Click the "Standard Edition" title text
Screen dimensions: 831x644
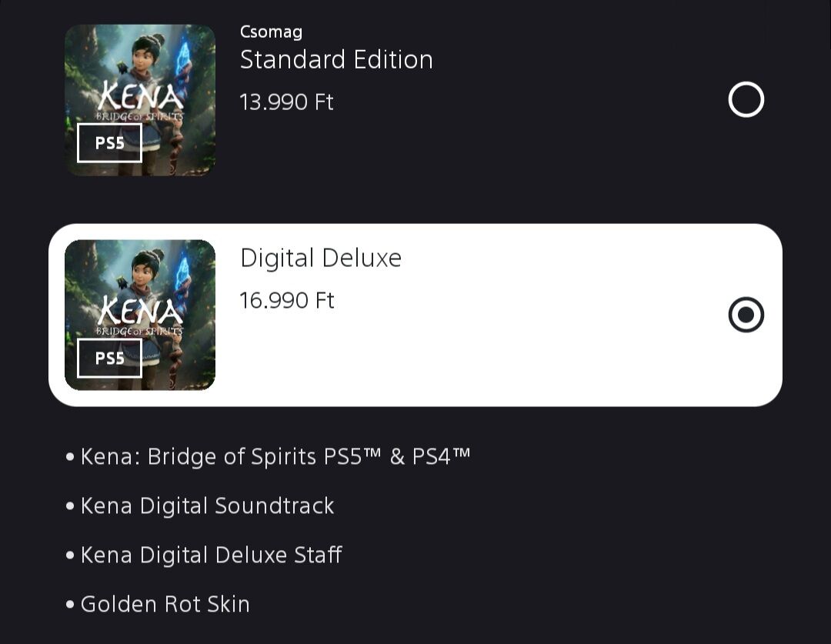coord(336,60)
